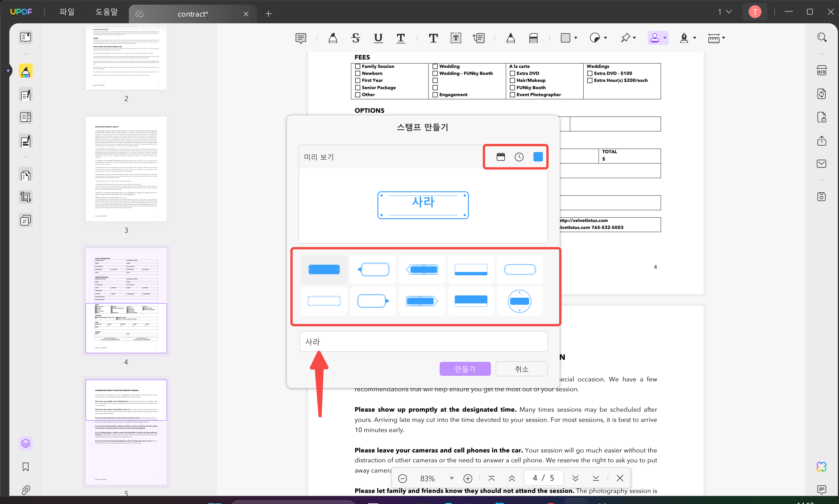
Task: Select the sticky note comment tool
Action: click(301, 38)
